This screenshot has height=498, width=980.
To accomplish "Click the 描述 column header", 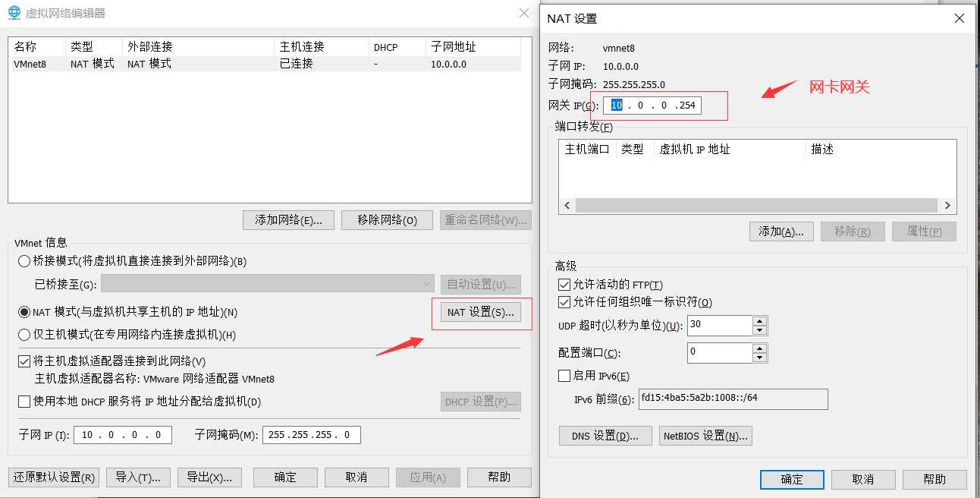I will (x=881, y=149).
